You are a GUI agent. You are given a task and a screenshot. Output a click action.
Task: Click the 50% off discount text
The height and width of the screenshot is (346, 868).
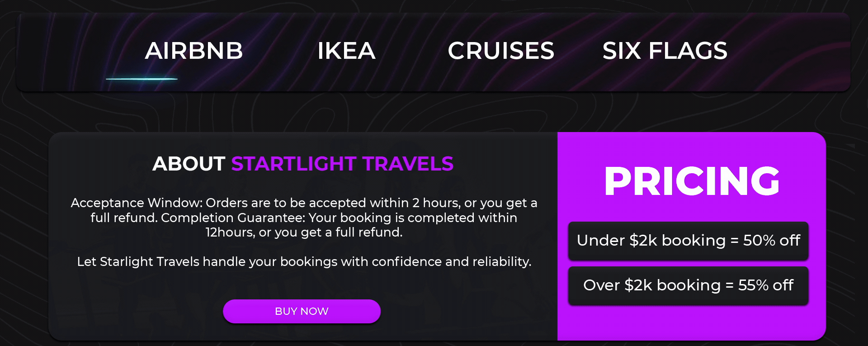click(x=772, y=240)
